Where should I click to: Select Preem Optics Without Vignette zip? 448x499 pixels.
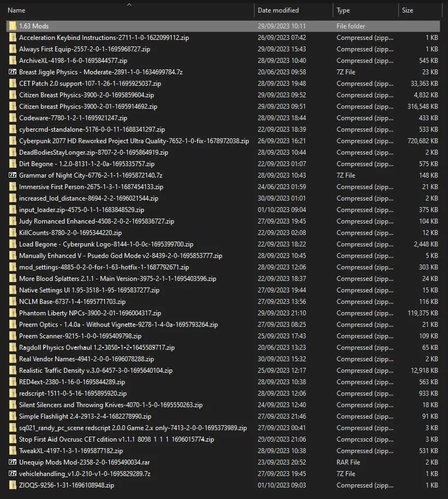[119, 324]
